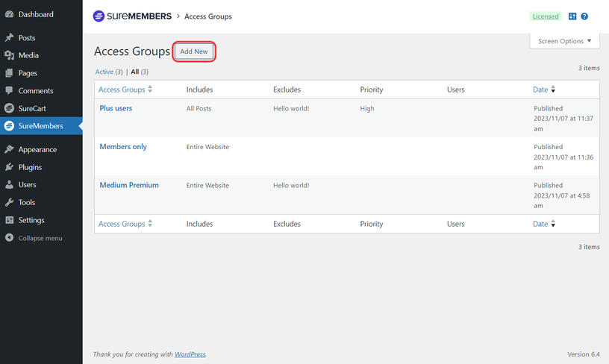Click Entire Website in Medium Premium row
The image size is (609, 364).
(207, 185)
